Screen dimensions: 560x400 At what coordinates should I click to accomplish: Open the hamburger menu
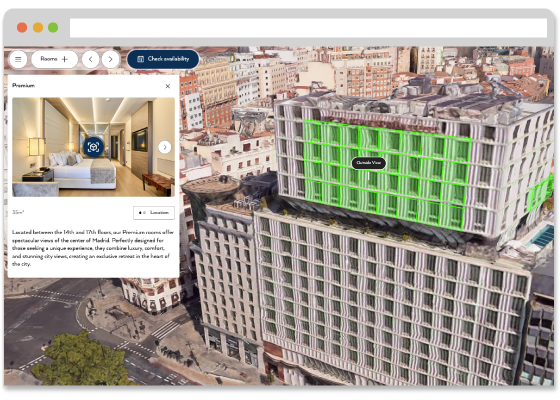click(x=18, y=59)
